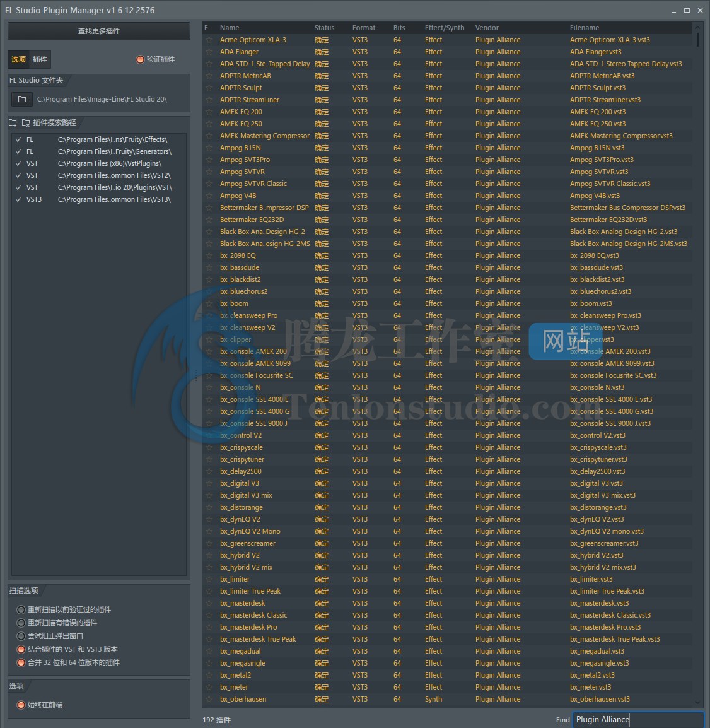Mark bx_delay2500 as favorite via star
This screenshot has height=728, width=710.
(209, 471)
